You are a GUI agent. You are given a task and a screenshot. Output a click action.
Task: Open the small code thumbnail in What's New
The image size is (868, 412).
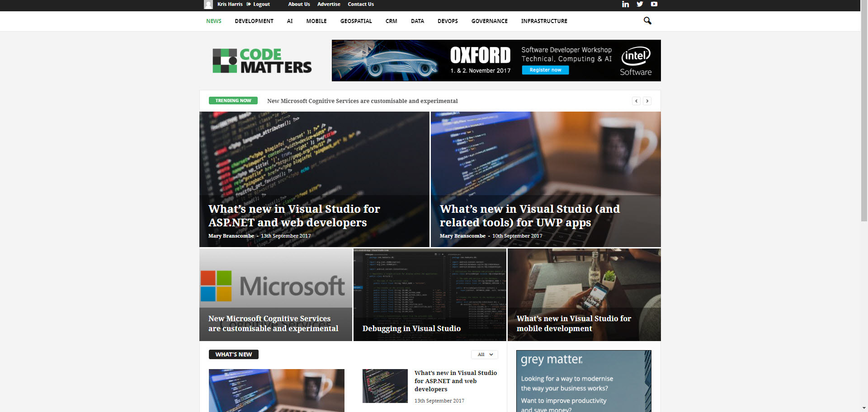click(x=385, y=386)
